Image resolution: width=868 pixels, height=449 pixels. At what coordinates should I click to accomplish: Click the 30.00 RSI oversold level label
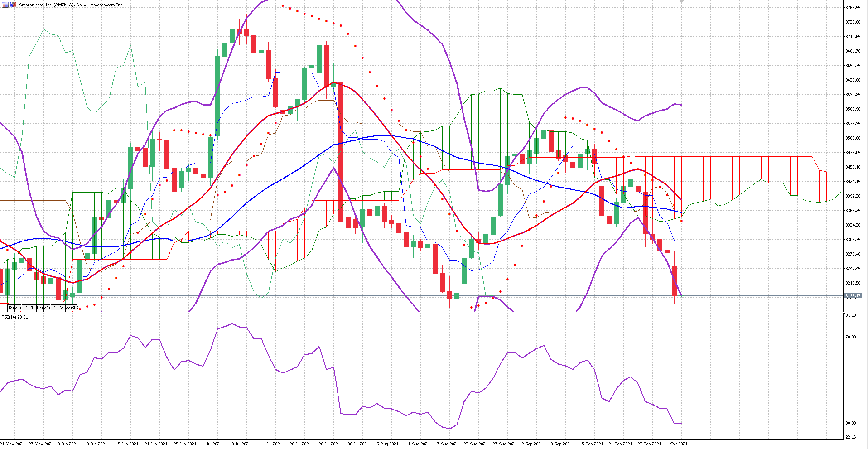851,423
